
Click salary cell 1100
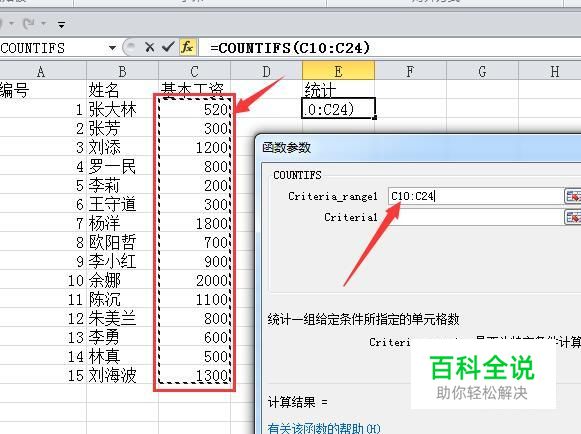pos(194,299)
